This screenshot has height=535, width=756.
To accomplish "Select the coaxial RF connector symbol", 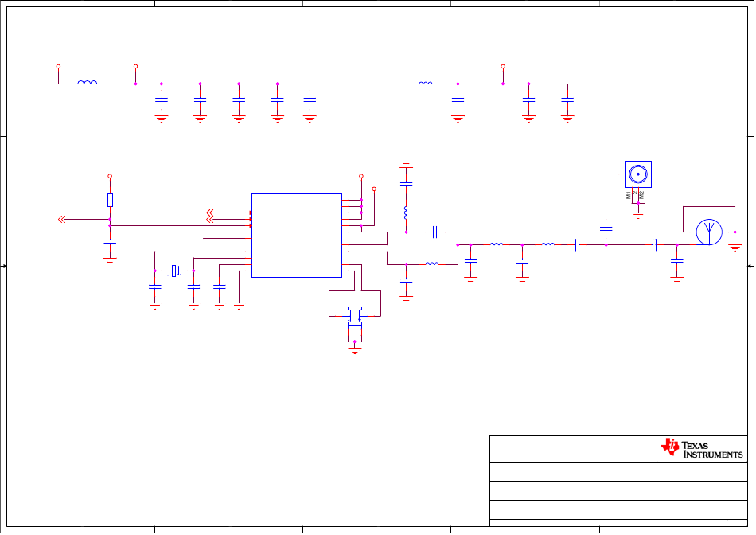I will 638,174.
